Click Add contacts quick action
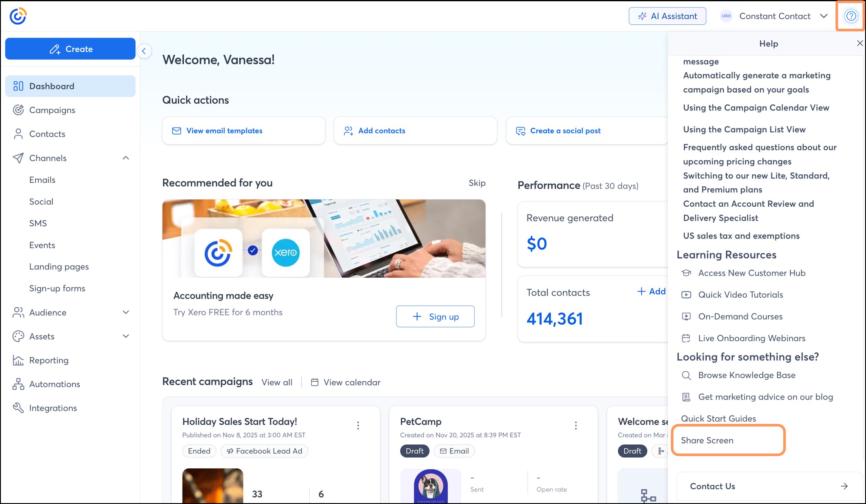The height and width of the screenshot is (504, 866). 415,131
